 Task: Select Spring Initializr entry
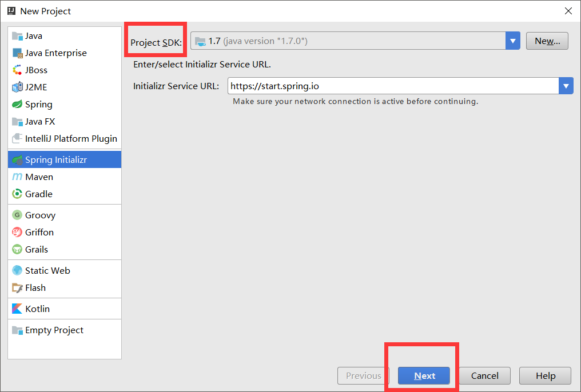pos(65,159)
